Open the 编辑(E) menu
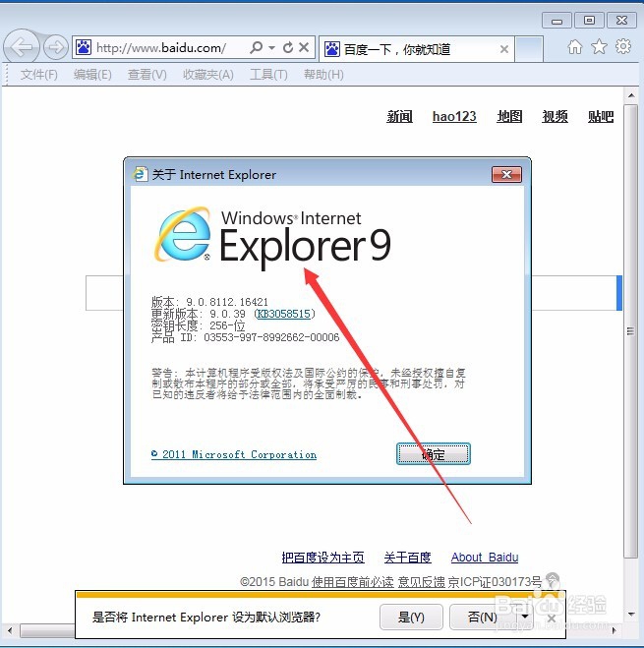 click(x=92, y=75)
